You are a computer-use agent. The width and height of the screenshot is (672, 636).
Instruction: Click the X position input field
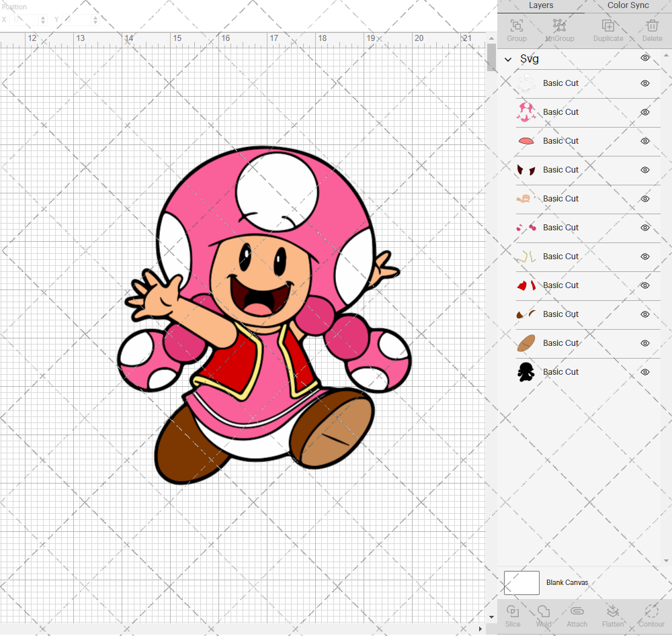click(x=24, y=20)
